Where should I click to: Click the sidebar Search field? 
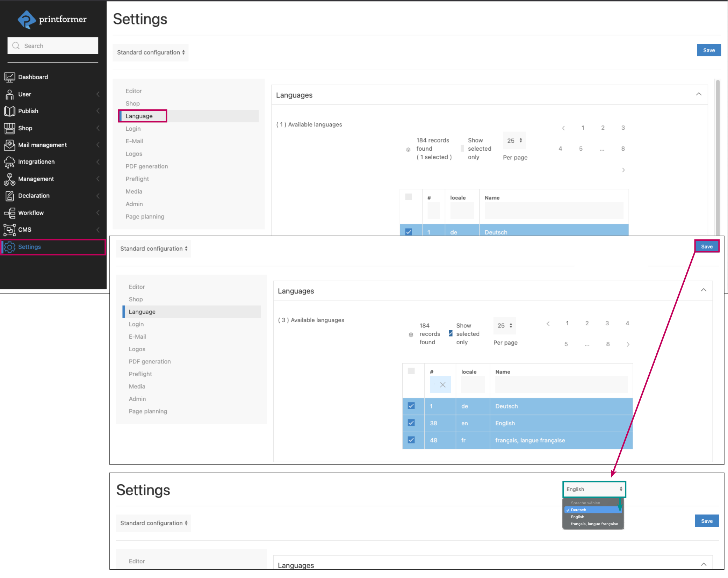53,46
